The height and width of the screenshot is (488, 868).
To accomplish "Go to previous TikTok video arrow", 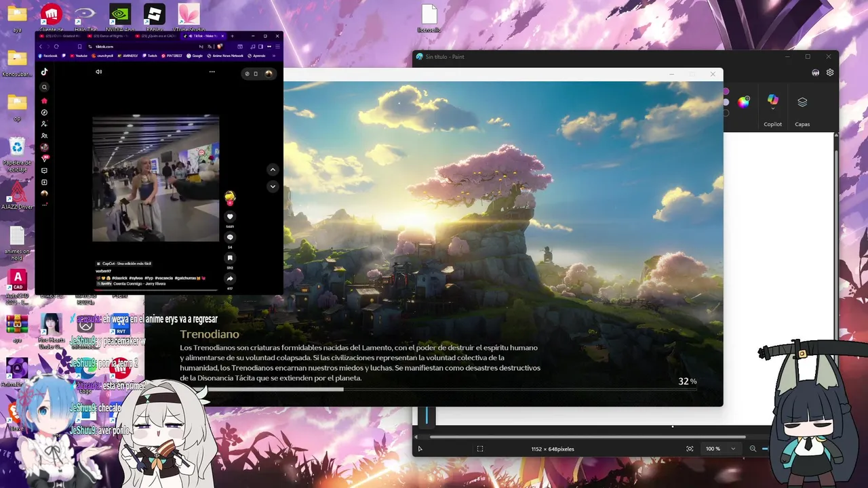I will [273, 169].
